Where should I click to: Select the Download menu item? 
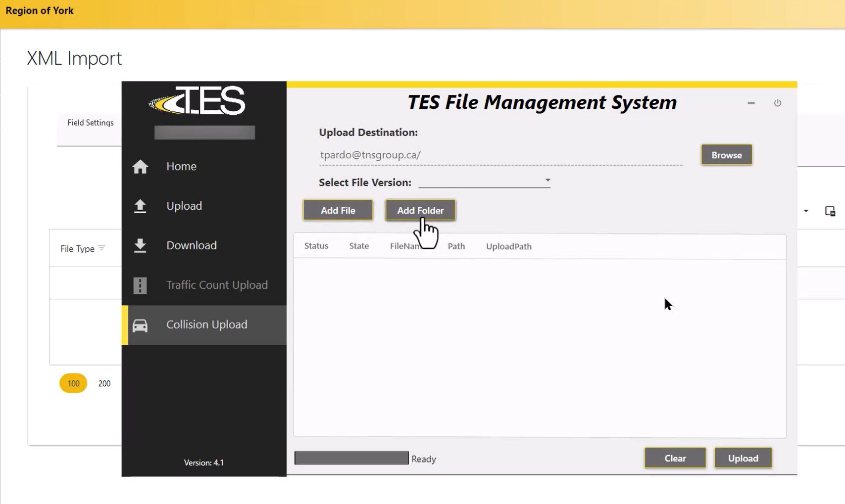tap(191, 245)
